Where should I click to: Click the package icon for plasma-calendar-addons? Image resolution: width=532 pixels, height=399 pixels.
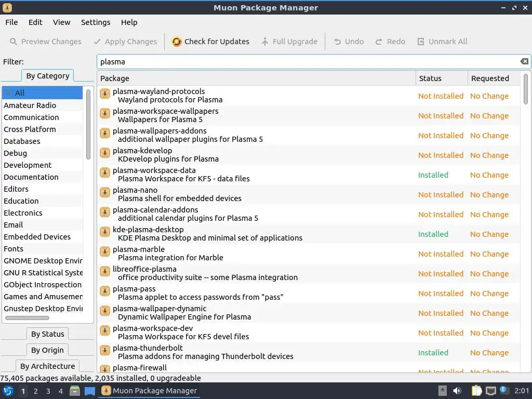105,212
